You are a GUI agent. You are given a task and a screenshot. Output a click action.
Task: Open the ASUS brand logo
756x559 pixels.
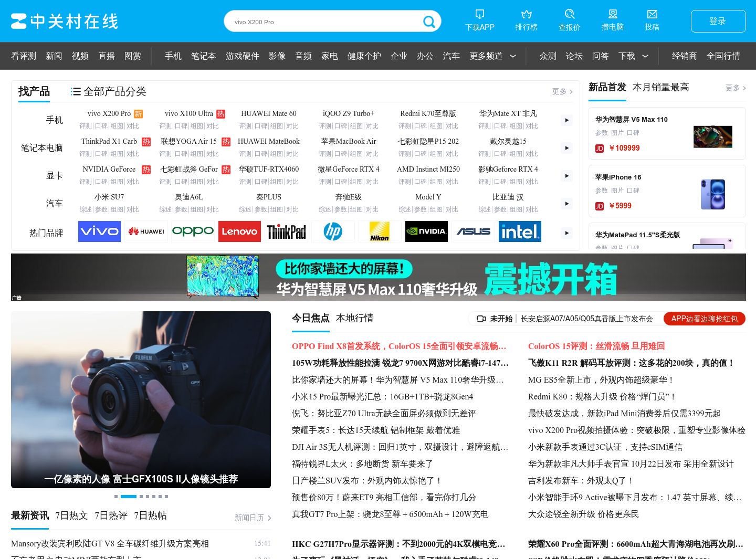[473, 231]
